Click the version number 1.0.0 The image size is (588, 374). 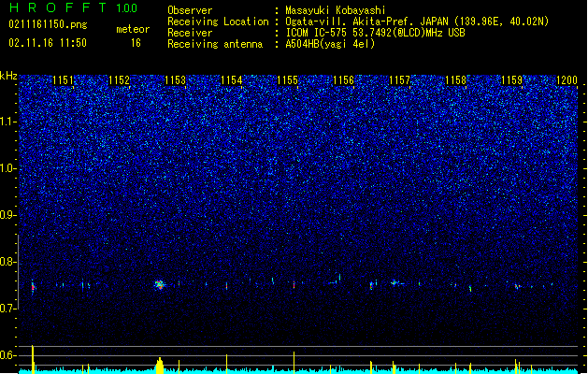point(127,8)
